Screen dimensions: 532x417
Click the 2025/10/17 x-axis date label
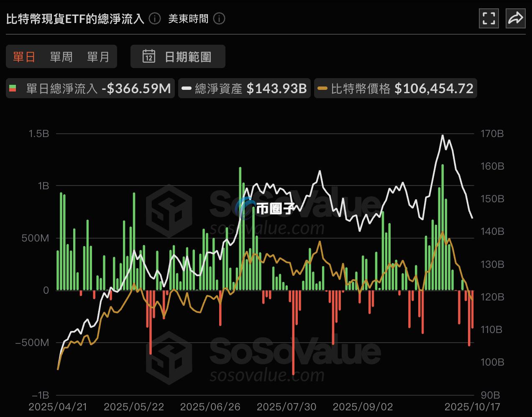(472, 407)
